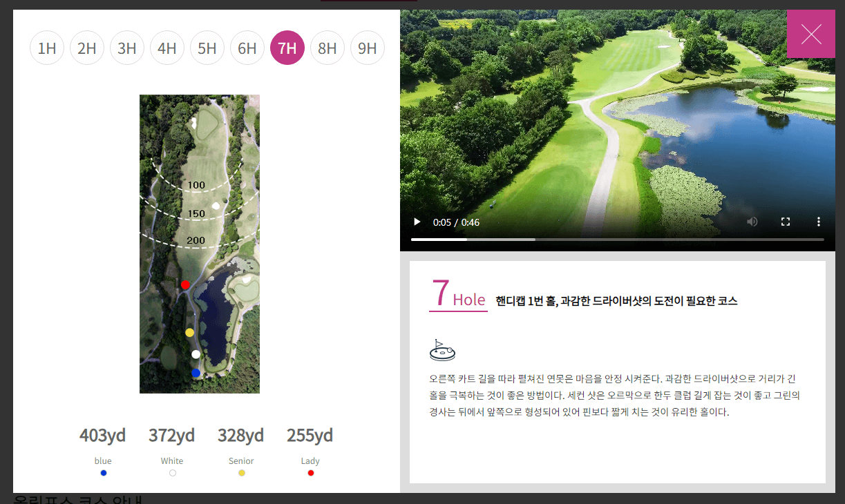Open the video player overflow menu
Screen dimensions: 845x504
[819, 222]
